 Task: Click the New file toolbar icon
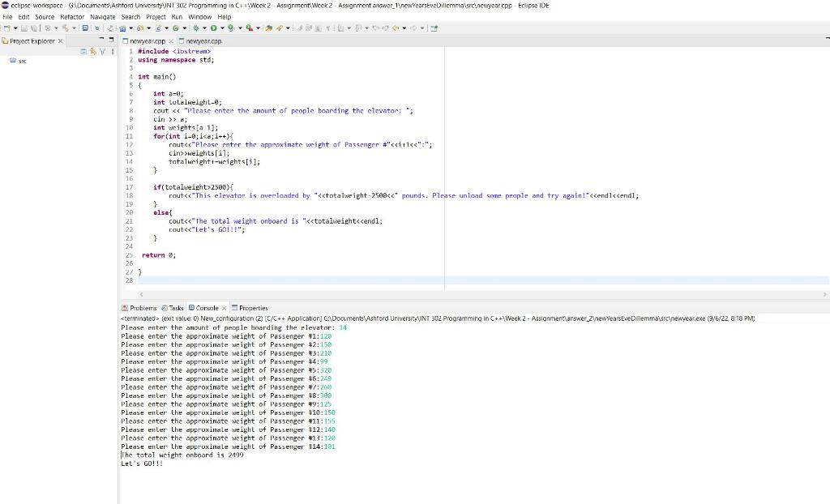point(6,28)
